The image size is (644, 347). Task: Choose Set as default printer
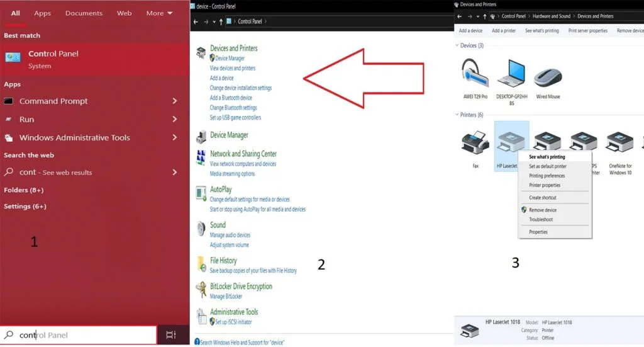click(547, 166)
